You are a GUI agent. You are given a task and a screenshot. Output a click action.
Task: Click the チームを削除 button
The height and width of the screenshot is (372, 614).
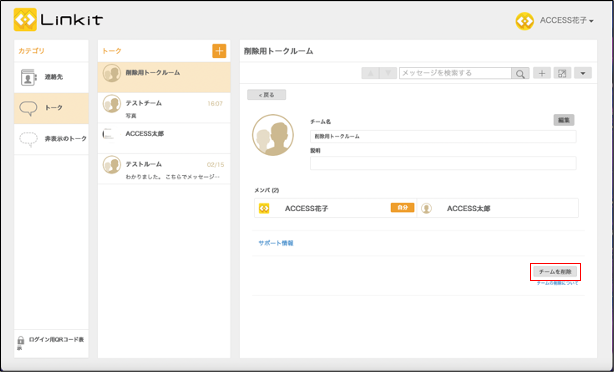pyautogui.click(x=555, y=272)
